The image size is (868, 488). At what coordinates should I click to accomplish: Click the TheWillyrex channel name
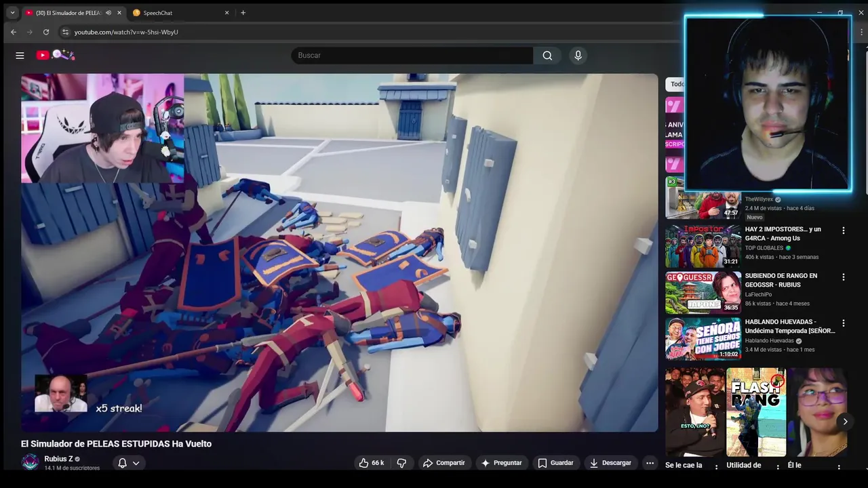[x=759, y=199]
